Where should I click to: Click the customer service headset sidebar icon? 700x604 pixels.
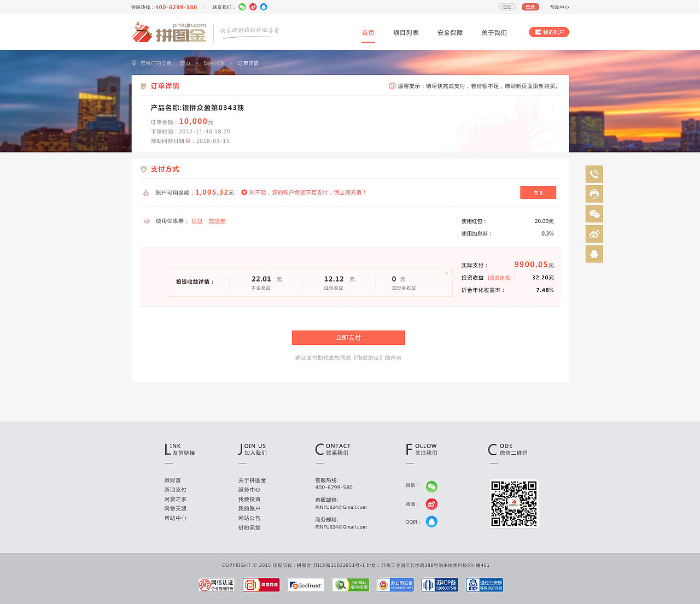click(594, 193)
